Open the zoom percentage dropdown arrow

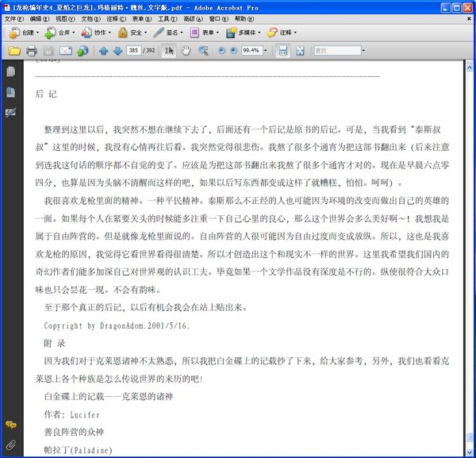[265, 51]
